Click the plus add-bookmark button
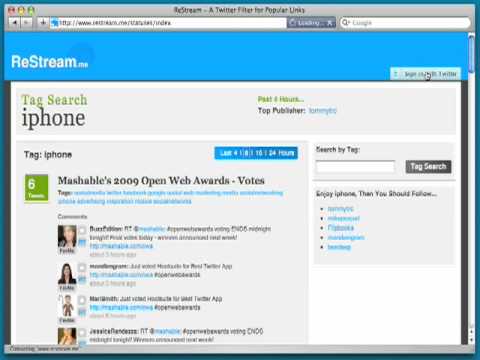 point(43,23)
